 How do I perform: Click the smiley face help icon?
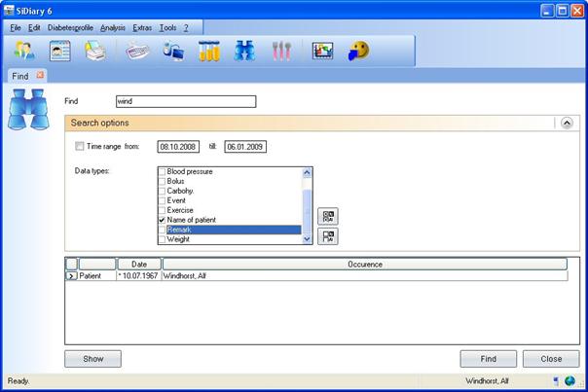(359, 52)
